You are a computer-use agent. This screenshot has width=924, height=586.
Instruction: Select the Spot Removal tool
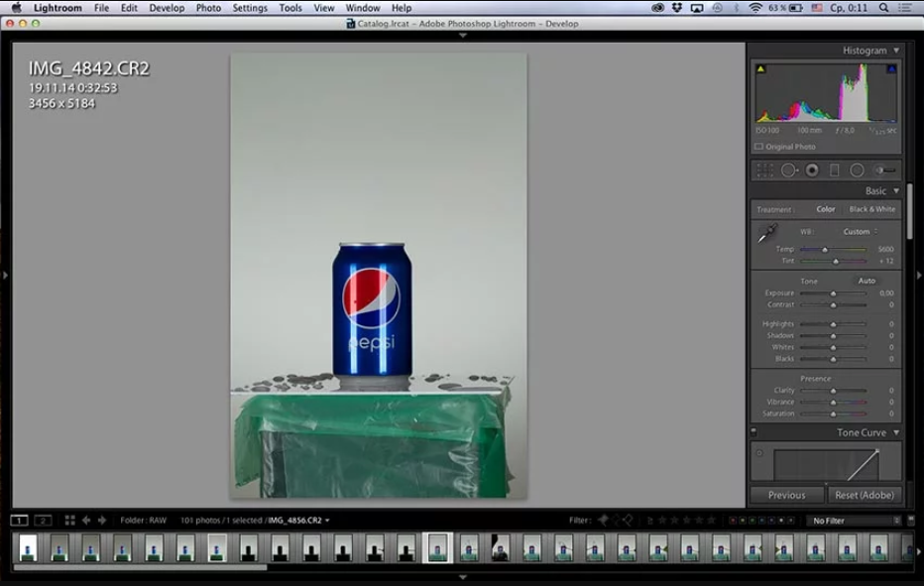789,171
